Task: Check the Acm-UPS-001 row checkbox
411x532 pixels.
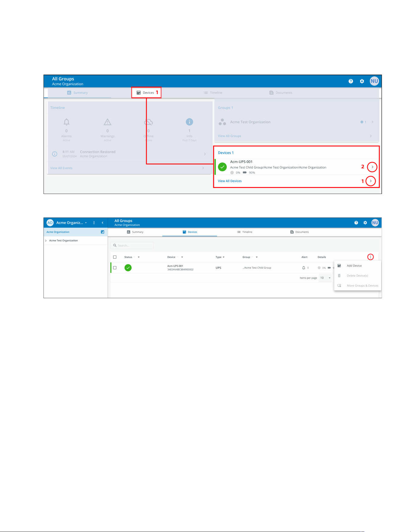Action: (115, 268)
